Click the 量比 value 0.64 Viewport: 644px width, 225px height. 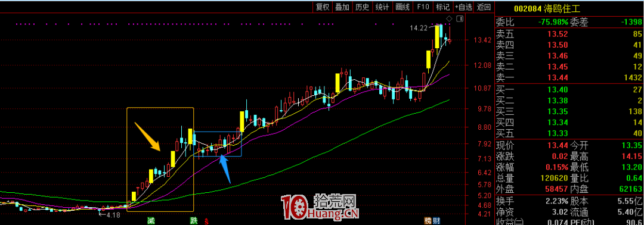[634, 179]
